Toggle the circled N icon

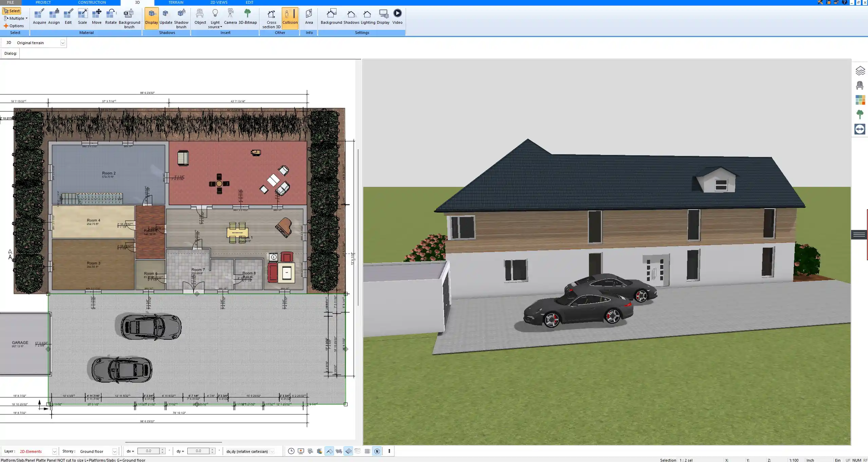(377, 451)
